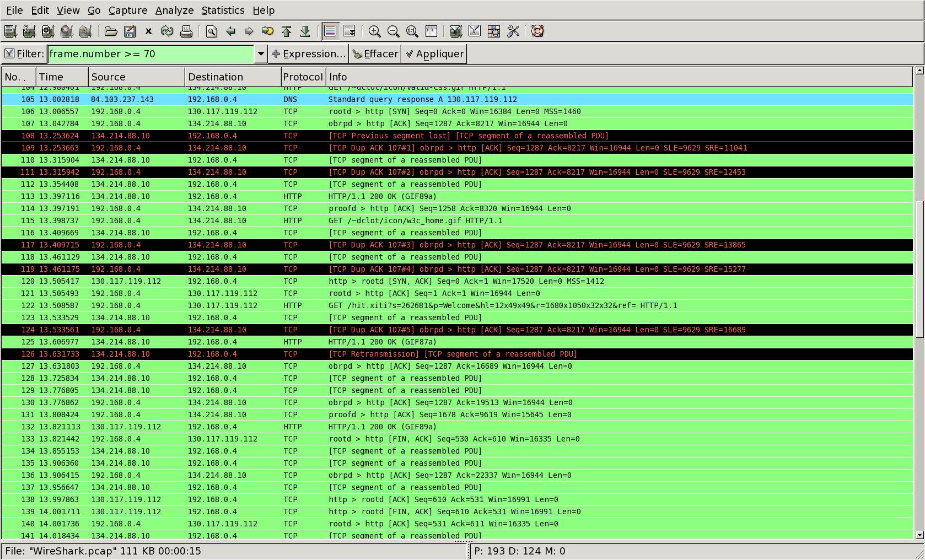Open the Edit menu
The image size is (925, 560).
click(40, 10)
